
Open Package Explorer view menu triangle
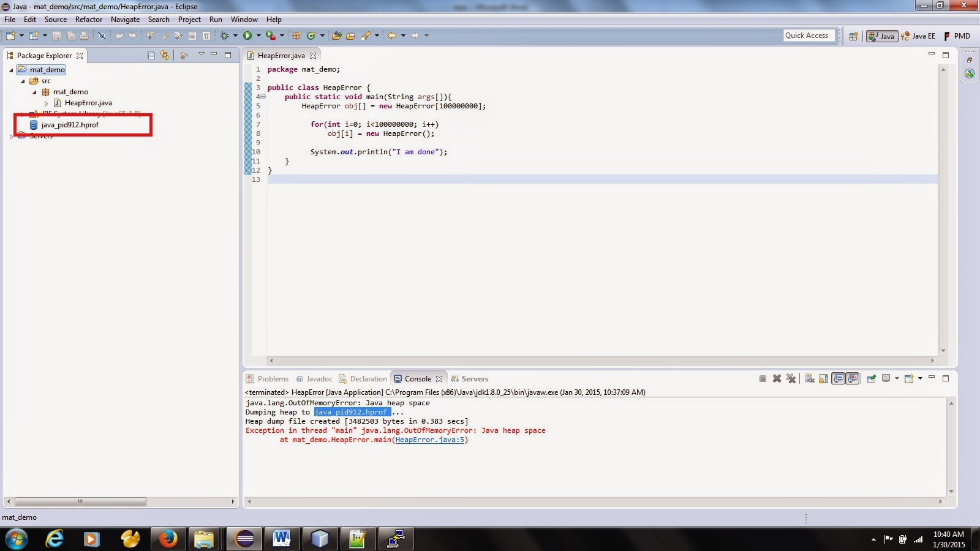pos(201,54)
